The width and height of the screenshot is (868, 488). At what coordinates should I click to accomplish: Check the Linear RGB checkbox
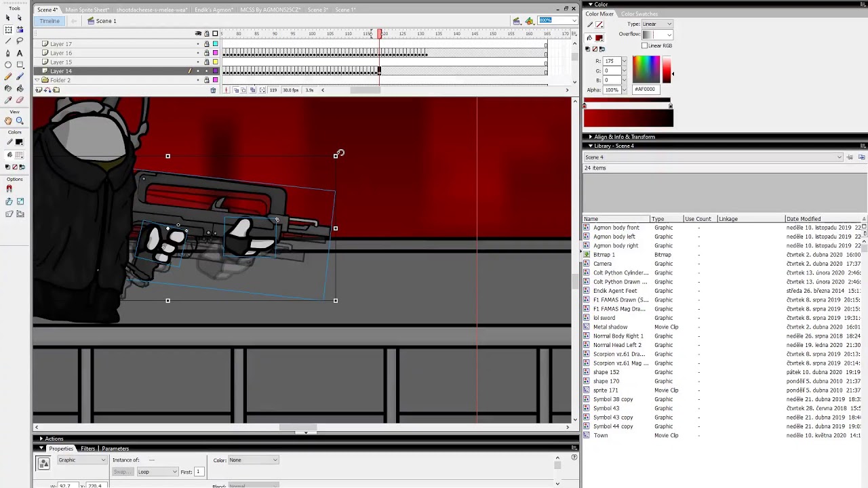coord(644,45)
